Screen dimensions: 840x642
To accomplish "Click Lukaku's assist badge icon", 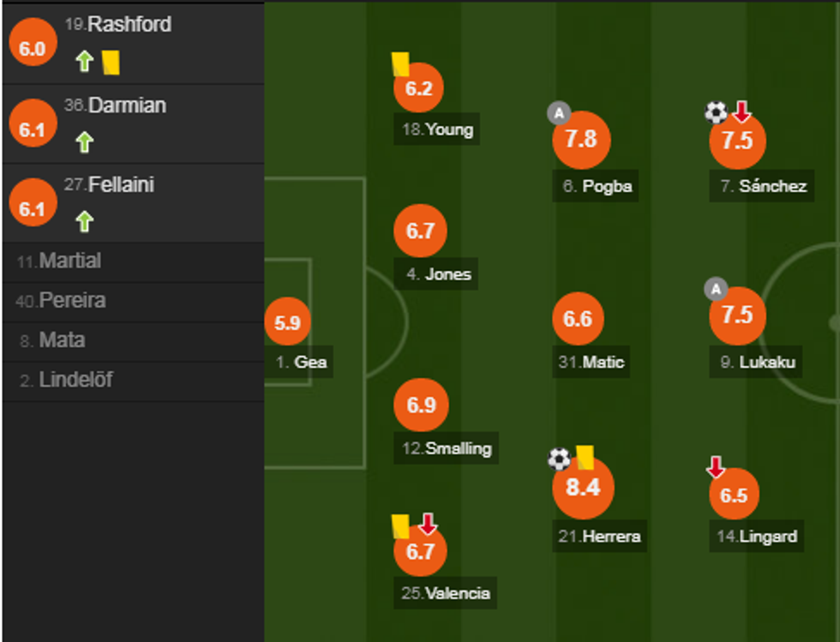I will coord(716,289).
